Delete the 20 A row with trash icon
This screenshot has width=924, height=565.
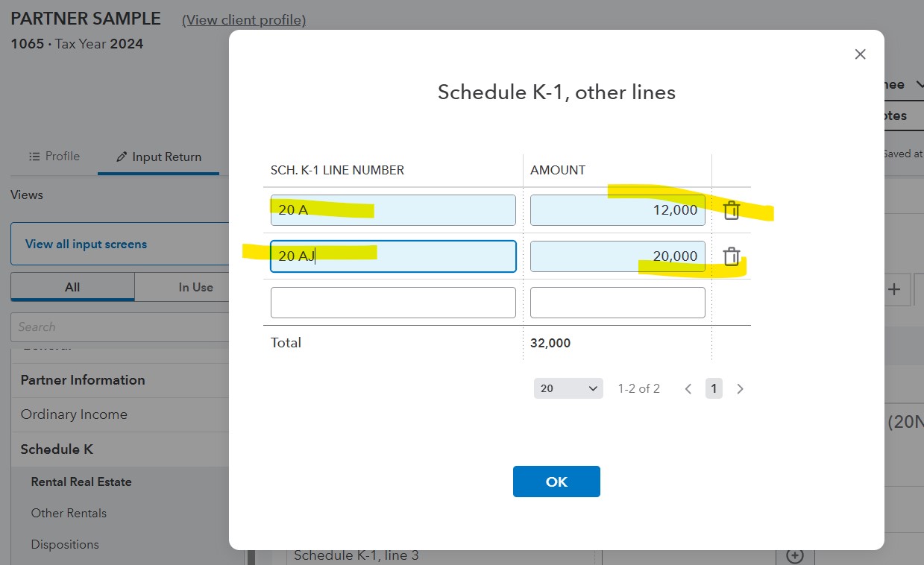731,210
